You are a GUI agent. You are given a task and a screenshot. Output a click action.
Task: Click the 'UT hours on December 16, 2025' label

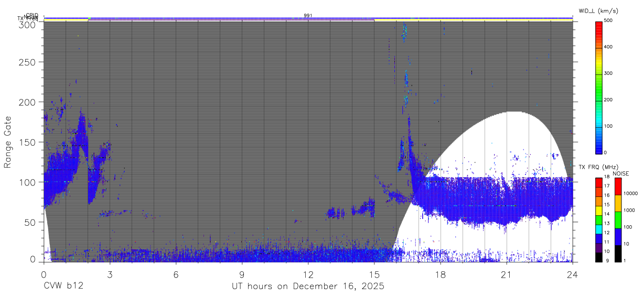pos(308,287)
